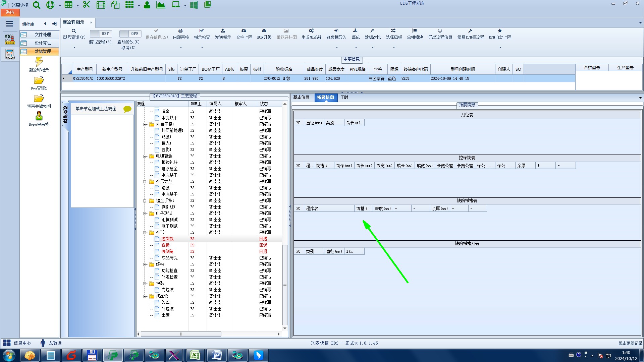This screenshot has height=362, width=644.
Task: Click the 文控上网 cloud upload icon
Action: click(x=244, y=31)
